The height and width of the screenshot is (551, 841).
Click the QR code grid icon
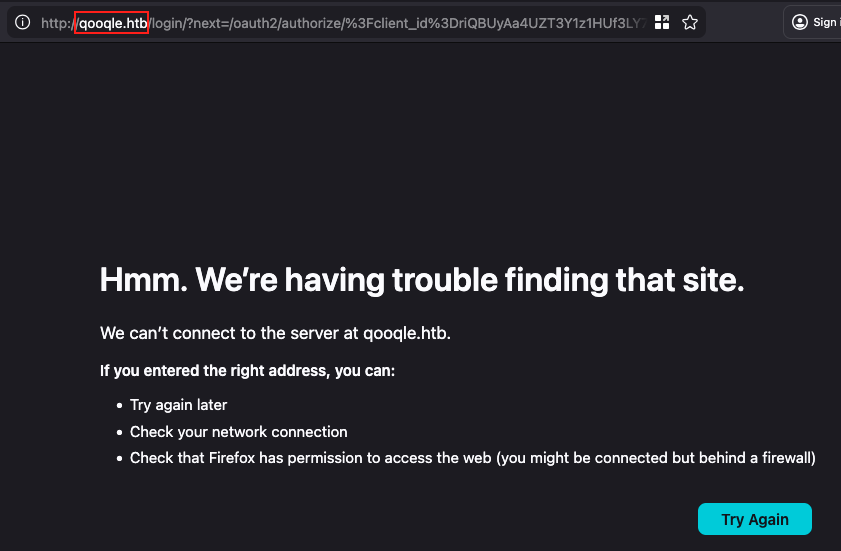click(x=662, y=23)
